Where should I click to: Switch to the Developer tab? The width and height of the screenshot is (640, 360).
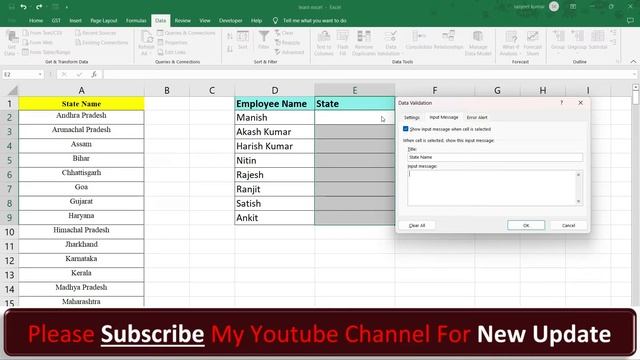click(230, 20)
